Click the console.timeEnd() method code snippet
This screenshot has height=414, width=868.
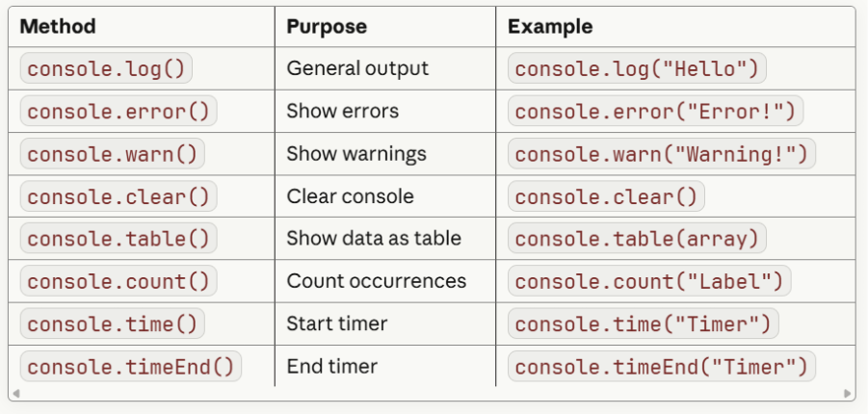[130, 366]
